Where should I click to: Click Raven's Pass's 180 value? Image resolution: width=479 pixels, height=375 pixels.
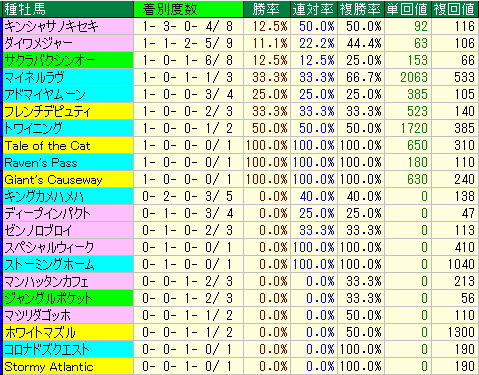pyautogui.click(x=417, y=162)
